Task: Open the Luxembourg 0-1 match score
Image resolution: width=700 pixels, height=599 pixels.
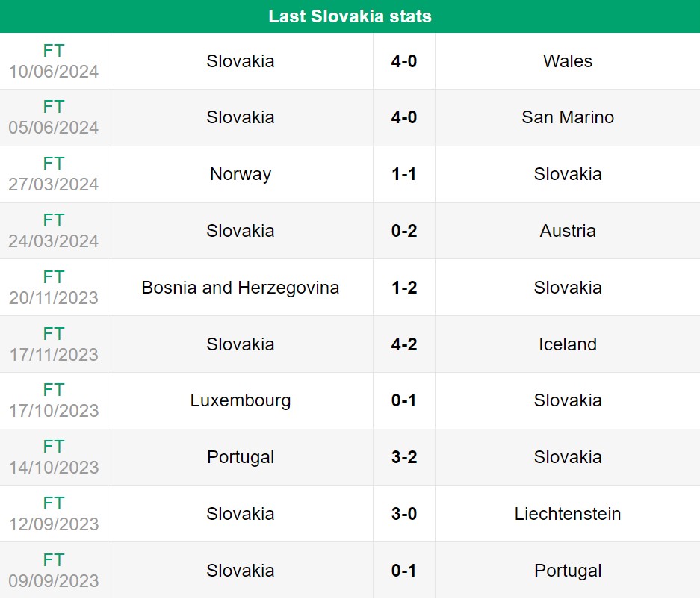Action: point(404,400)
